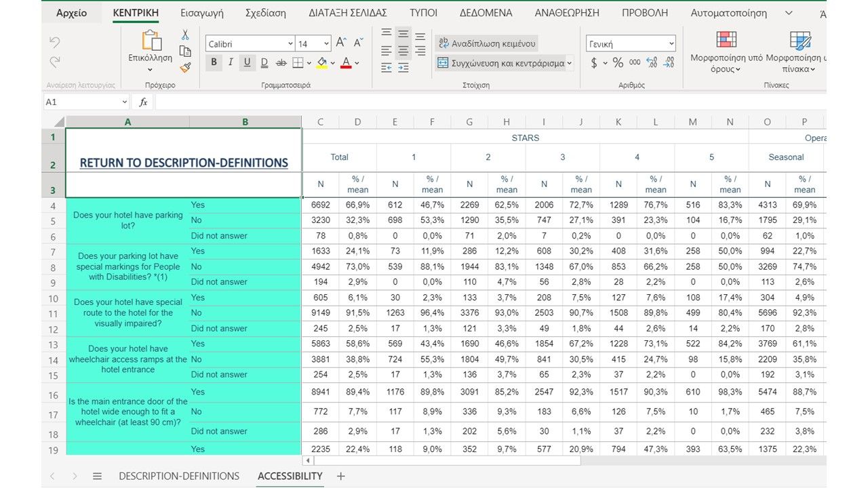
Task: Increase indent
Action: pyautogui.click(x=403, y=68)
